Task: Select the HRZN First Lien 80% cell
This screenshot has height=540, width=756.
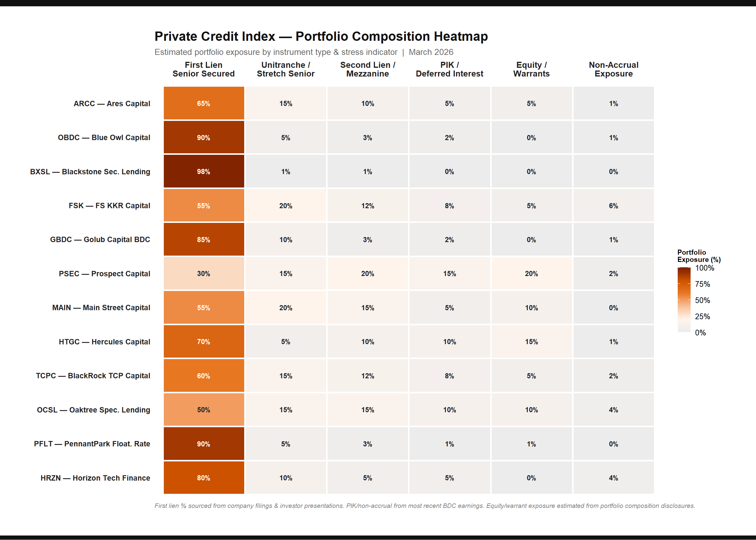Action: [x=203, y=478]
